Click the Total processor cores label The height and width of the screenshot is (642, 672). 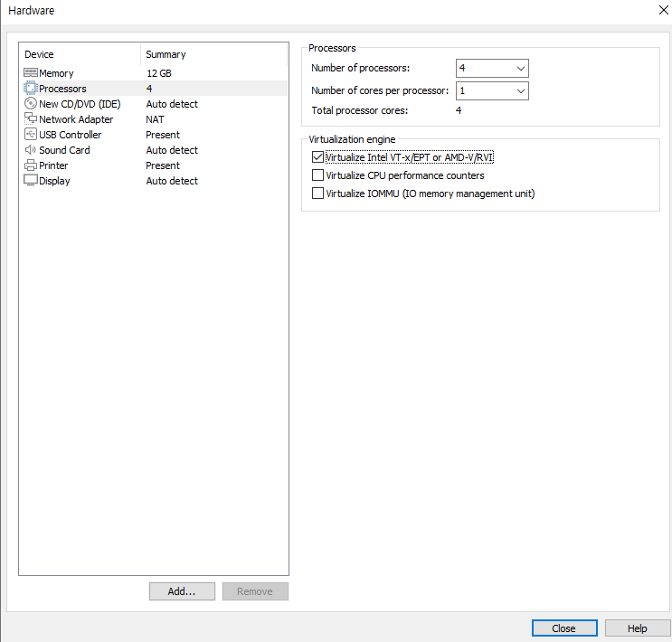(360, 110)
